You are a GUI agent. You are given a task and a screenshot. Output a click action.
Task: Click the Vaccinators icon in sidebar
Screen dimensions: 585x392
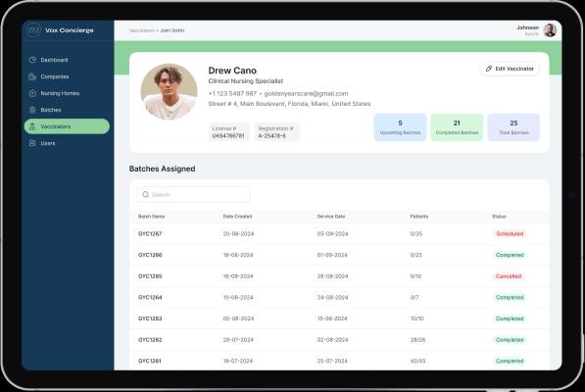pos(32,126)
